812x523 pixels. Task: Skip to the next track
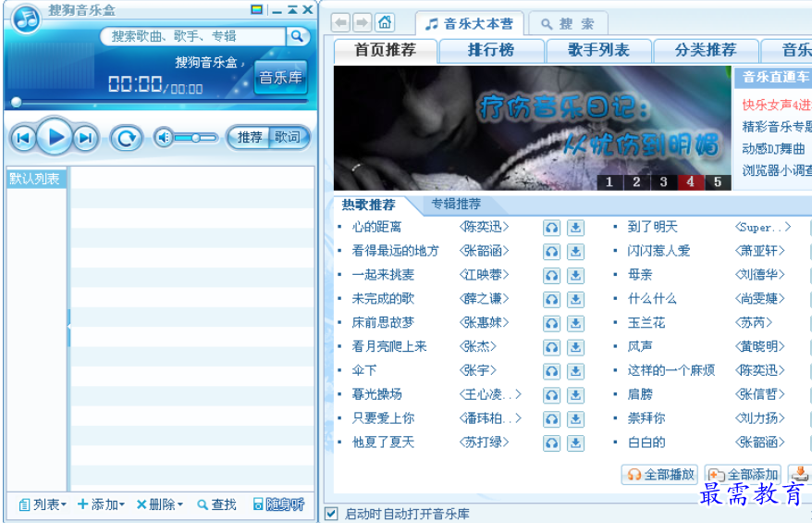(x=85, y=138)
